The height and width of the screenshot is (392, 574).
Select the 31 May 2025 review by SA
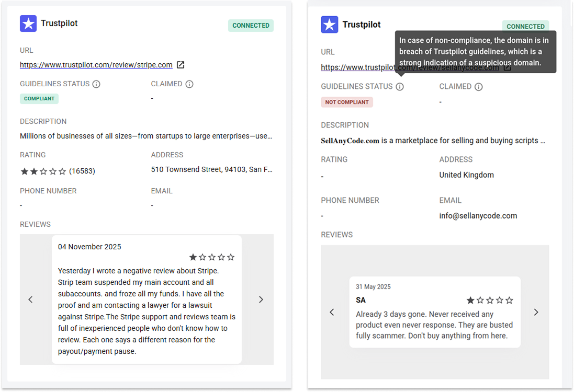[434, 312]
